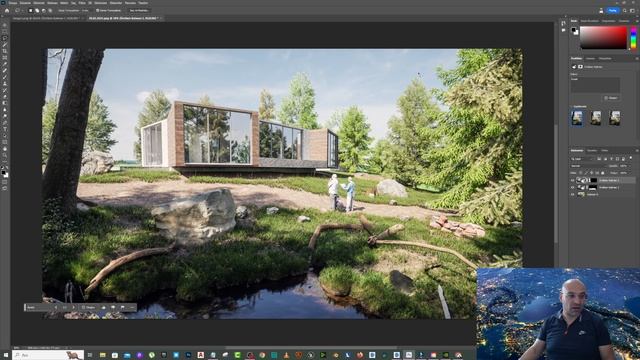Select the Brush tool
This screenshot has width=640, height=360.
[5, 77]
